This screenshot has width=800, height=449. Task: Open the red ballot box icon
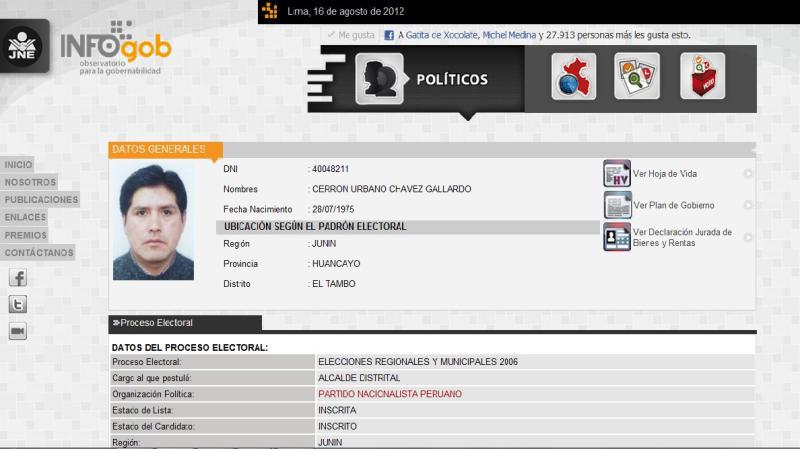tap(703, 76)
